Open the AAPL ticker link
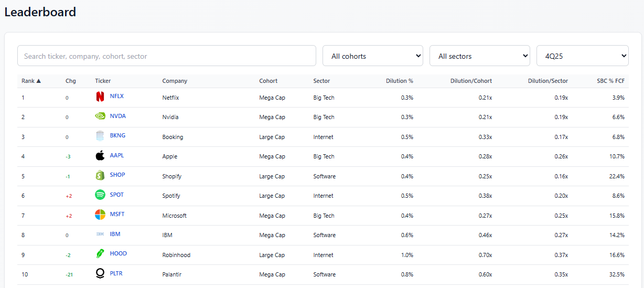Viewport: 644px width, 288px height. tap(117, 155)
